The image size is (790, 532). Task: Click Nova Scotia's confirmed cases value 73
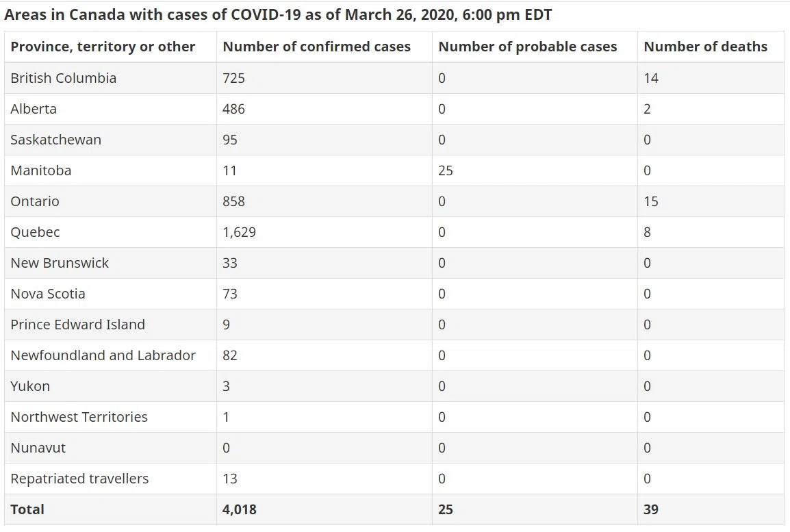coord(230,294)
